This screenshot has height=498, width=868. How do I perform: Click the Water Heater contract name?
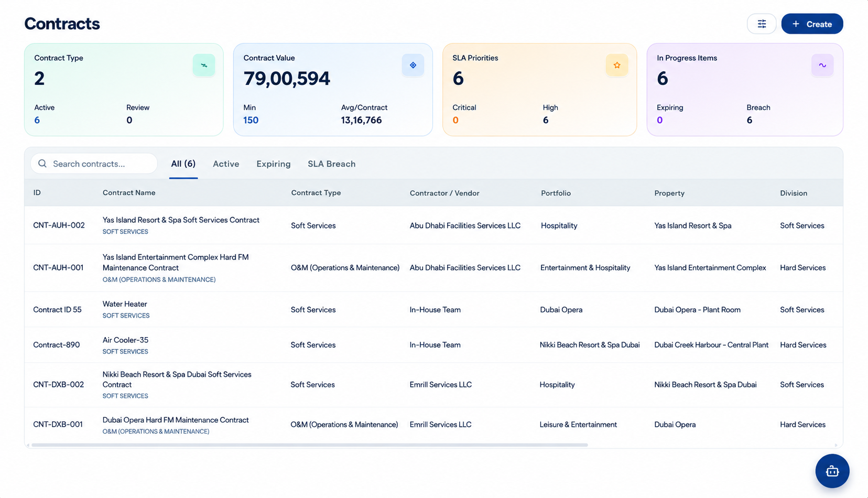tap(125, 304)
